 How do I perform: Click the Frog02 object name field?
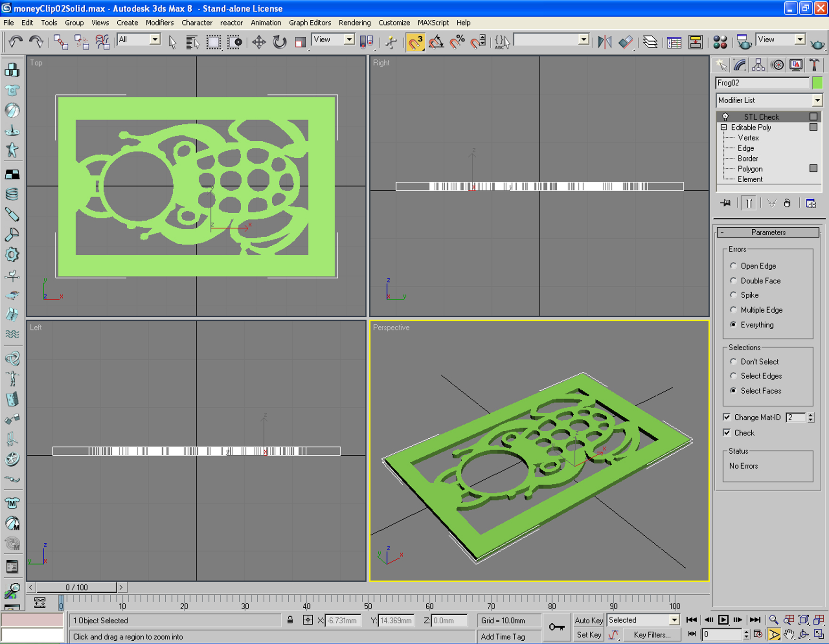click(762, 83)
